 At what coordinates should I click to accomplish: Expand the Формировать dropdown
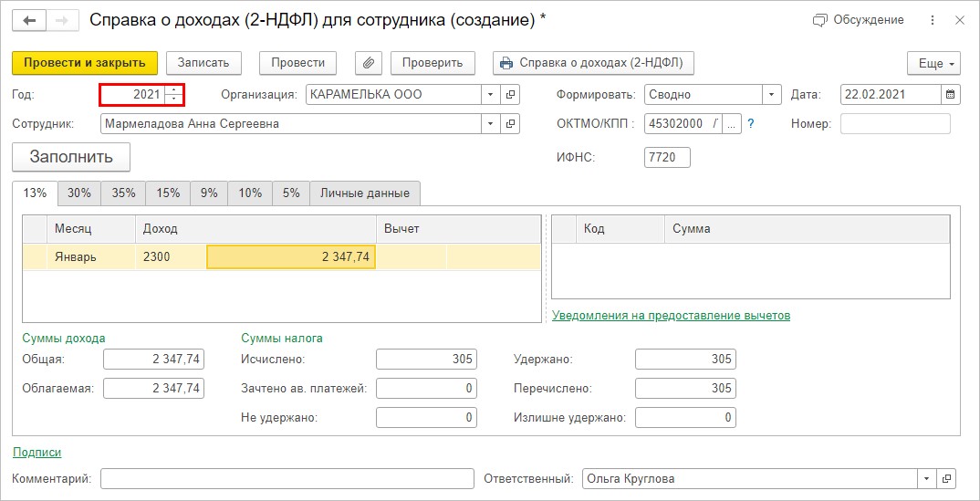tap(773, 95)
